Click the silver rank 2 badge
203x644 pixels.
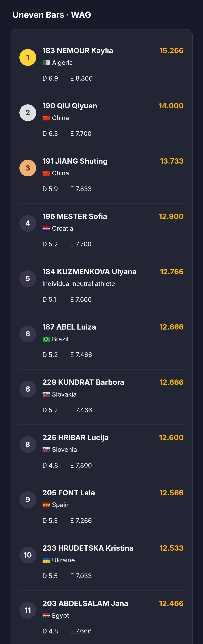[x=28, y=113]
